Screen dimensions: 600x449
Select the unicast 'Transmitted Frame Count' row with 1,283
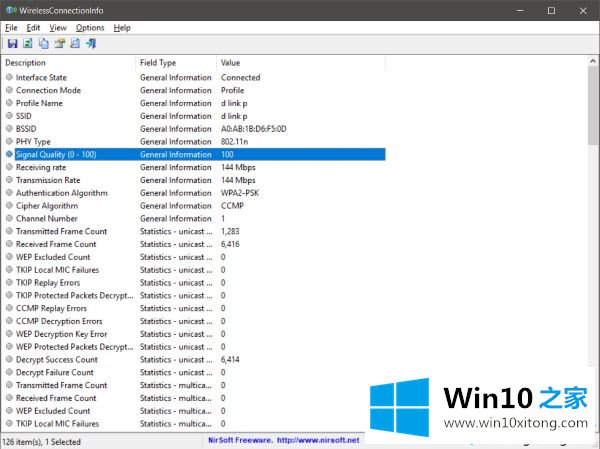[194, 231]
